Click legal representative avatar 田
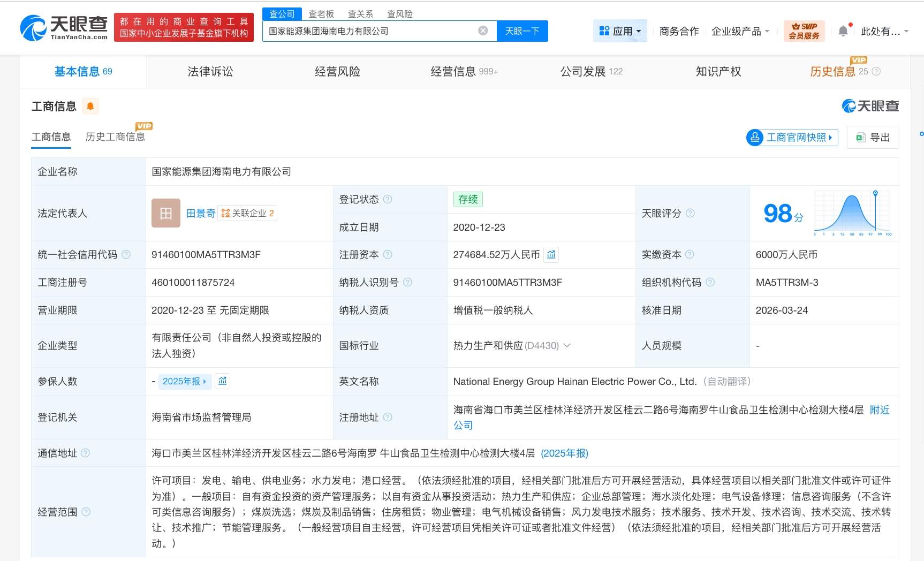The width and height of the screenshot is (924, 561). pyautogui.click(x=165, y=213)
